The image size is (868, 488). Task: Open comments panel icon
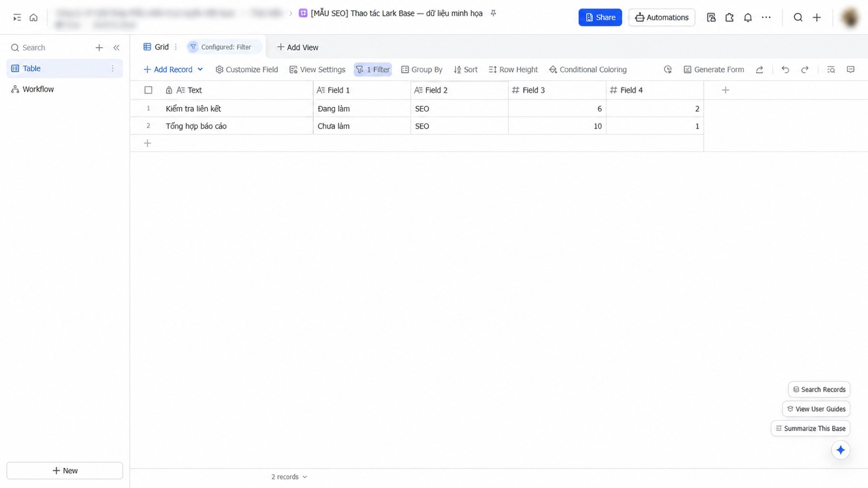click(x=851, y=69)
